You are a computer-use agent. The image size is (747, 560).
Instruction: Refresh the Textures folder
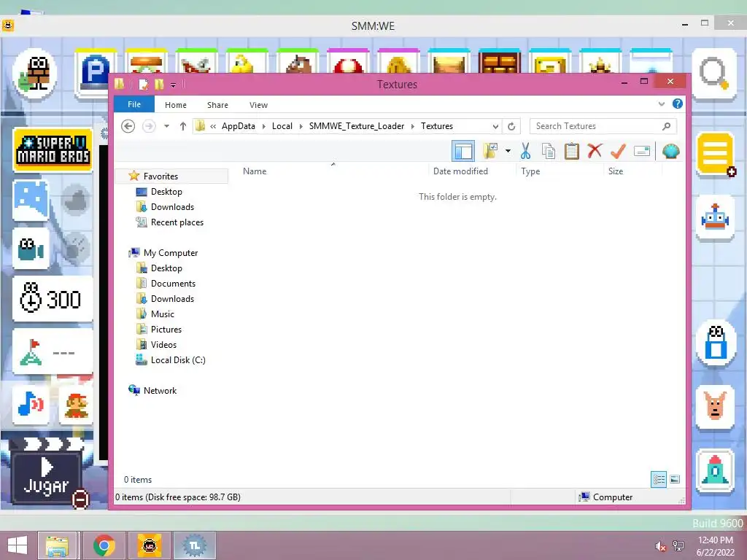(511, 126)
